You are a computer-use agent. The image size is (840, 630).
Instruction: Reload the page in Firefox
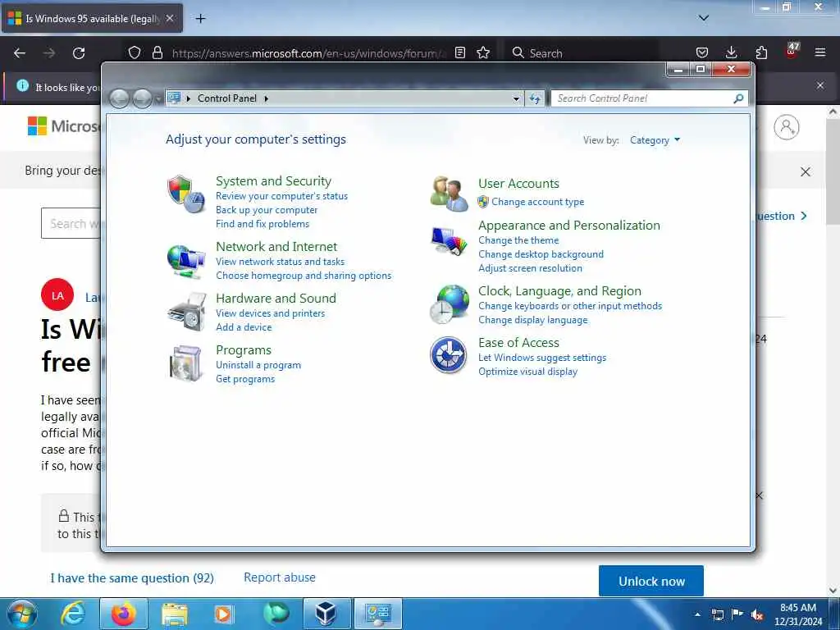click(79, 53)
